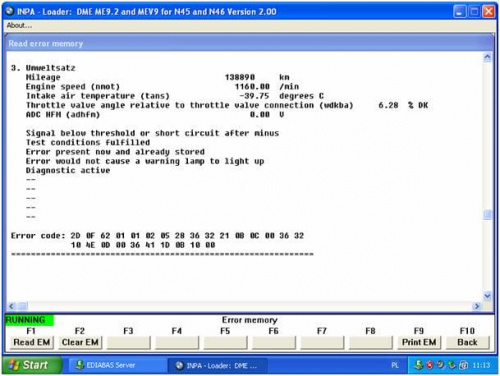Click the empty F6 function button
500x376 pixels.
tap(274, 342)
